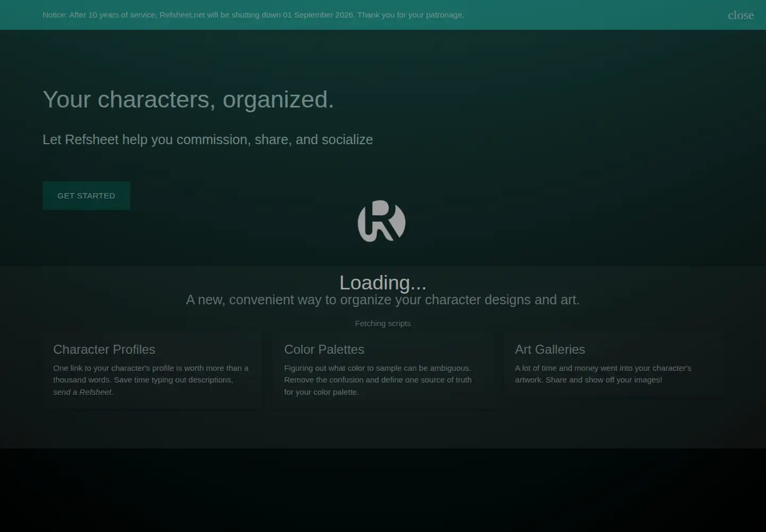This screenshot has width=766, height=532.
Task: Select the Art Galleries card heading
Action: [x=550, y=350]
